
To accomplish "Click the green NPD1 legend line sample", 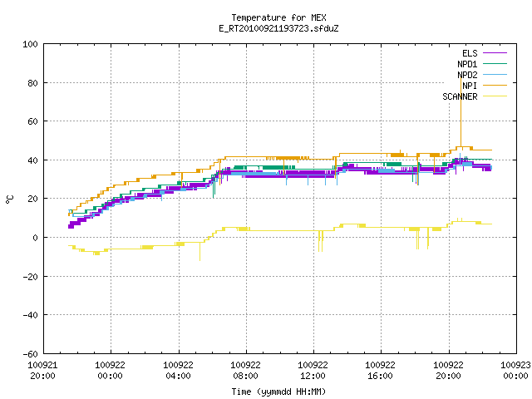I will [495, 64].
